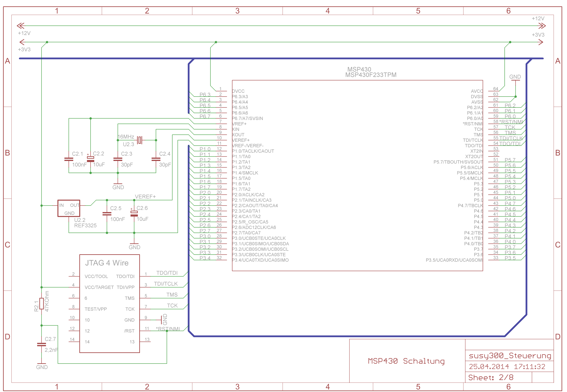Select the /RST pin on JTAG connector

[x=129, y=331]
